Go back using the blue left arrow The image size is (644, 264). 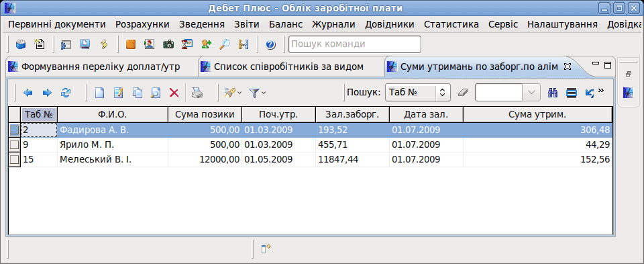point(28,93)
